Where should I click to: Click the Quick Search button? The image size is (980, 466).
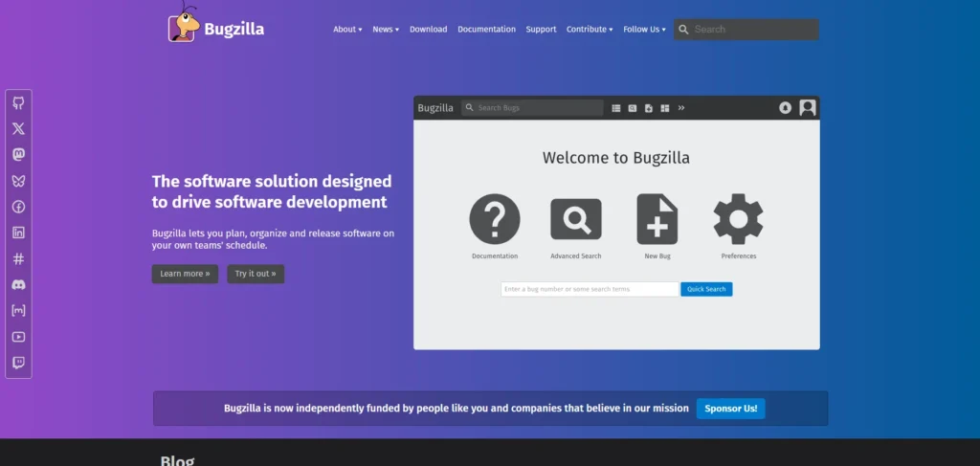[706, 289]
